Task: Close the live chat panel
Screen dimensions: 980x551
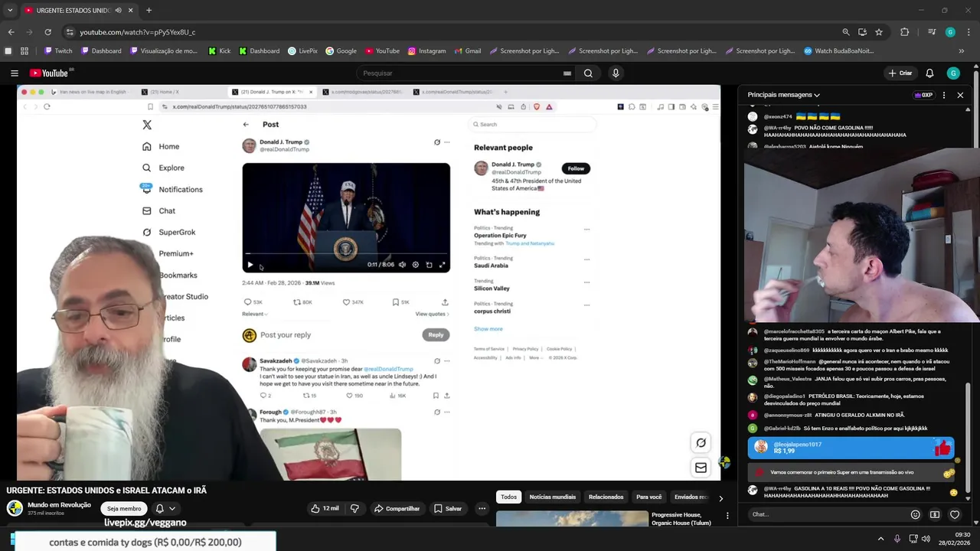Action: (960, 95)
